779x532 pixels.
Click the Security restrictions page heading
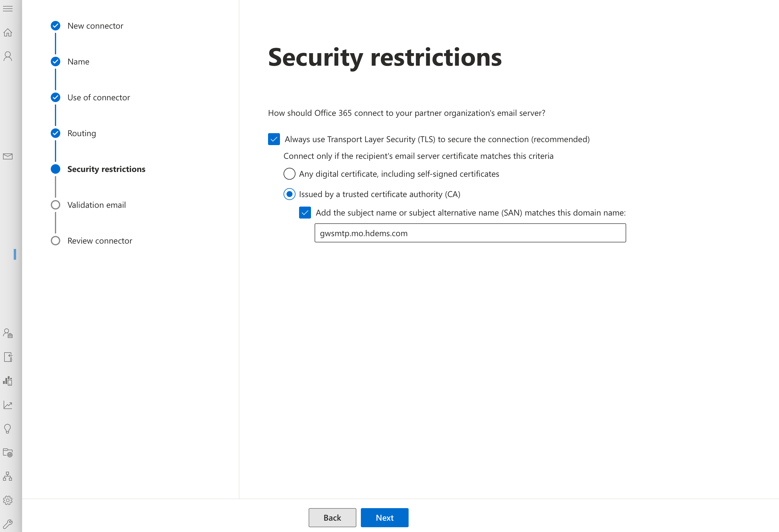385,58
